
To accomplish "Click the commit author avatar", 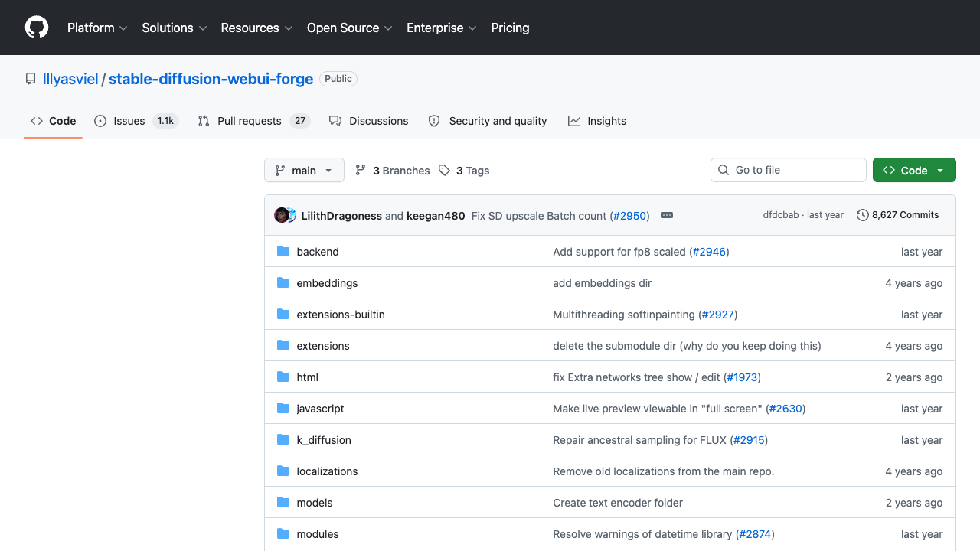I will tap(282, 215).
